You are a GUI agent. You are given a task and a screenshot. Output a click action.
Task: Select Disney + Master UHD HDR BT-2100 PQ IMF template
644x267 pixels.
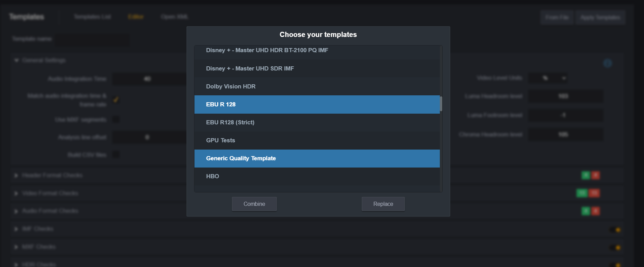click(x=317, y=50)
